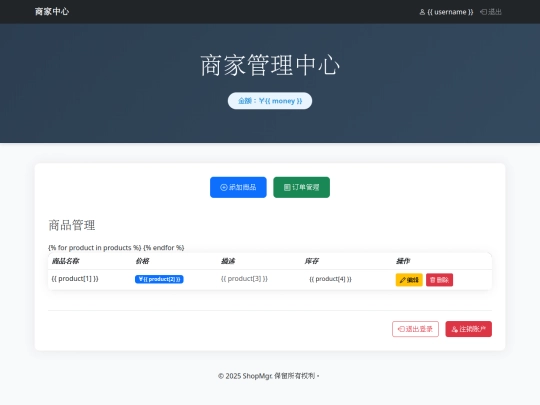Click the red 注销账户 button
This screenshot has height=405, width=540.
pos(469,329)
